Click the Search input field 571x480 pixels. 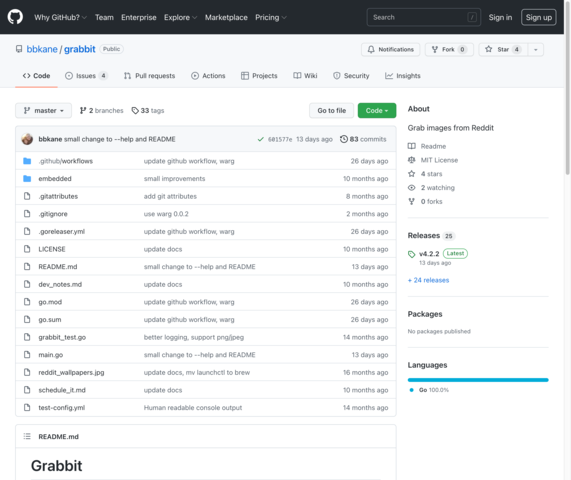click(424, 17)
